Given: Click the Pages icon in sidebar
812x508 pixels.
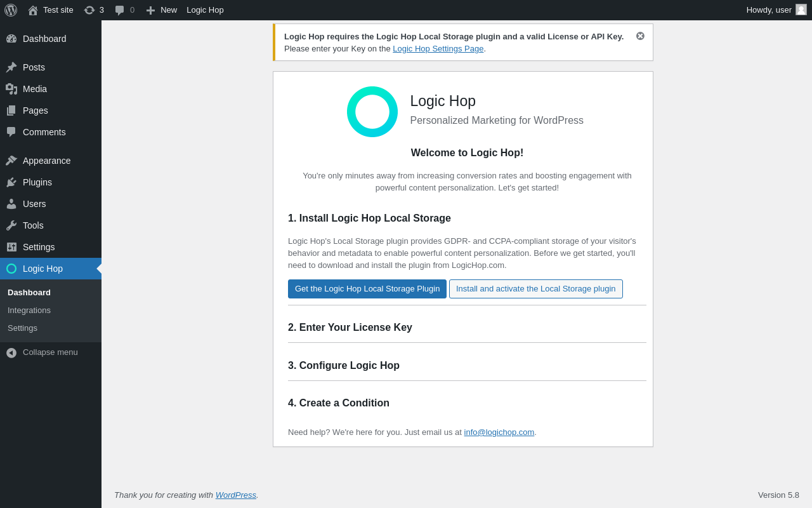Looking at the screenshot, I should [x=11, y=110].
